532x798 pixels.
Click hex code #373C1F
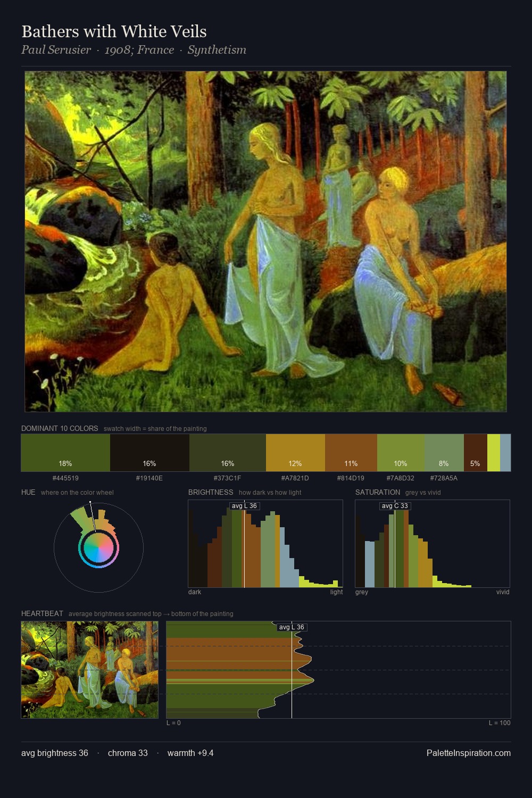click(228, 478)
